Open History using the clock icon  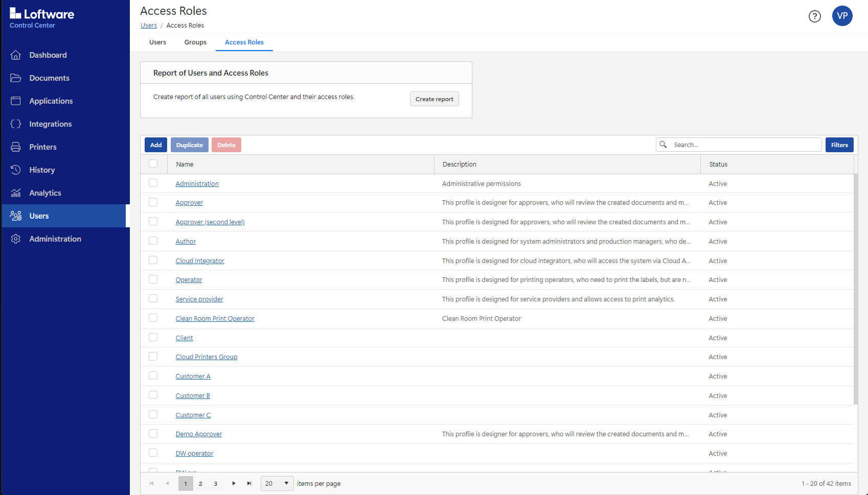point(16,170)
